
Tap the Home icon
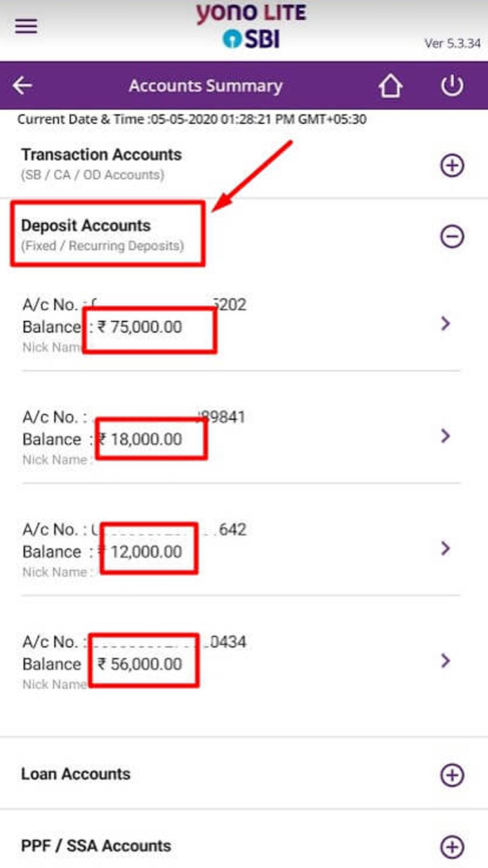pyautogui.click(x=390, y=86)
